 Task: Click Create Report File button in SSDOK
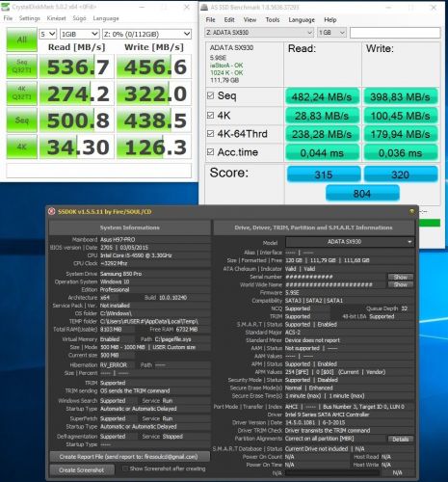(129, 457)
